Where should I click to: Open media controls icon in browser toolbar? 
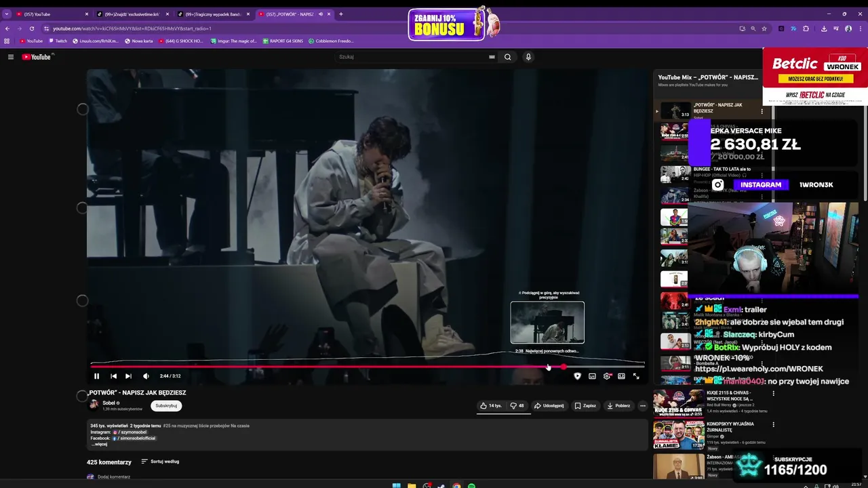point(836,28)
